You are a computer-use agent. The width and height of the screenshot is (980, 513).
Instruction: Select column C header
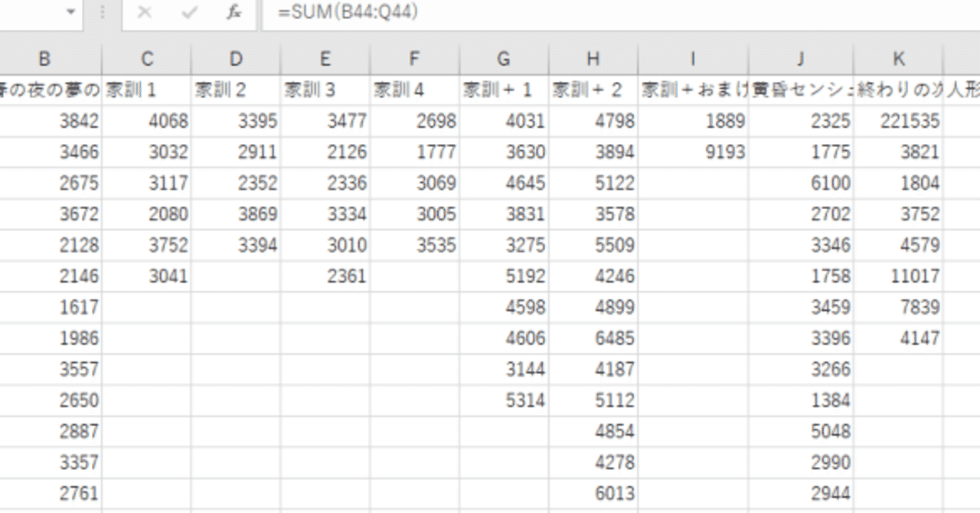tap(147, 59)
